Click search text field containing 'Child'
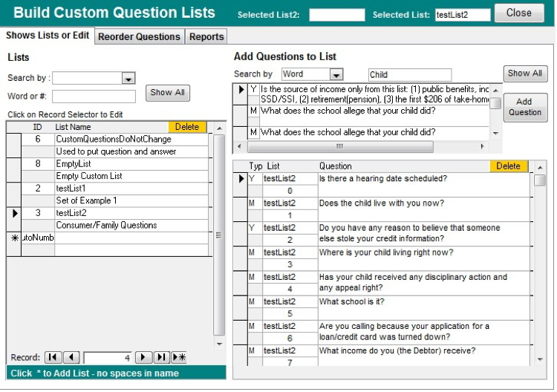Viewport: 557px width, 392px height. point(409,74)
